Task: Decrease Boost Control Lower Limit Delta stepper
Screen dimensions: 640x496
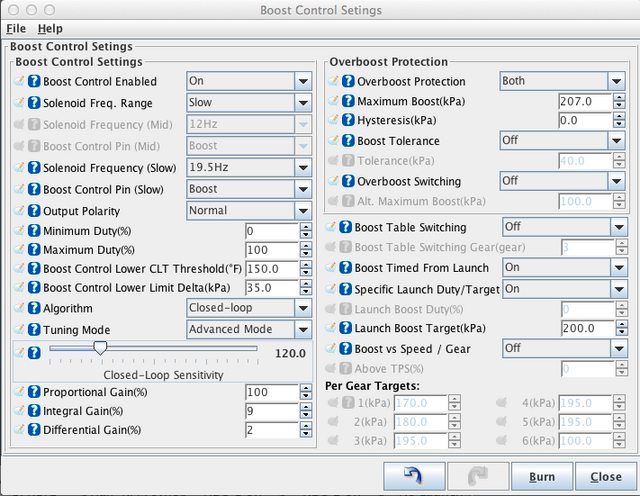Action: [306, 291]
